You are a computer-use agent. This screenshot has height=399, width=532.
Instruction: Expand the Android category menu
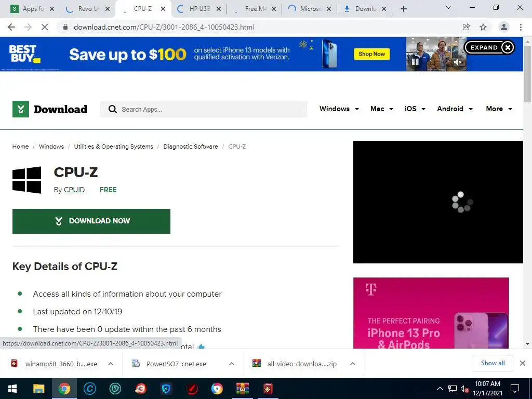point(455,109)
